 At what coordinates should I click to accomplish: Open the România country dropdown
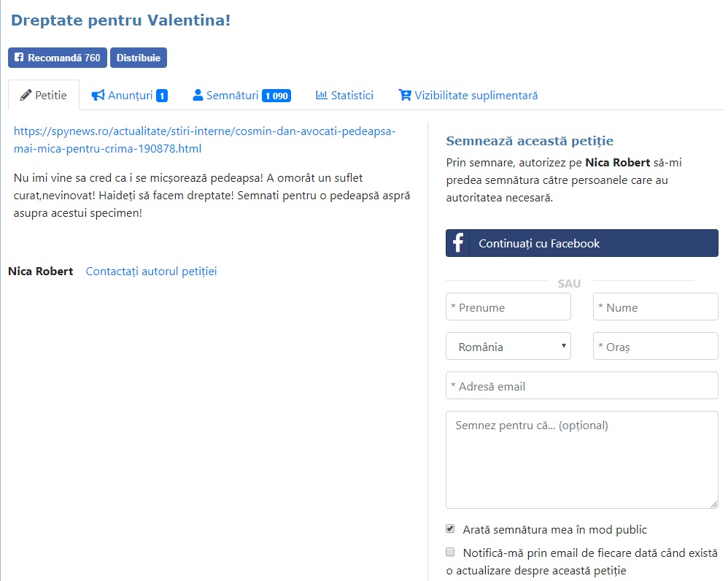tap(508, 347)
